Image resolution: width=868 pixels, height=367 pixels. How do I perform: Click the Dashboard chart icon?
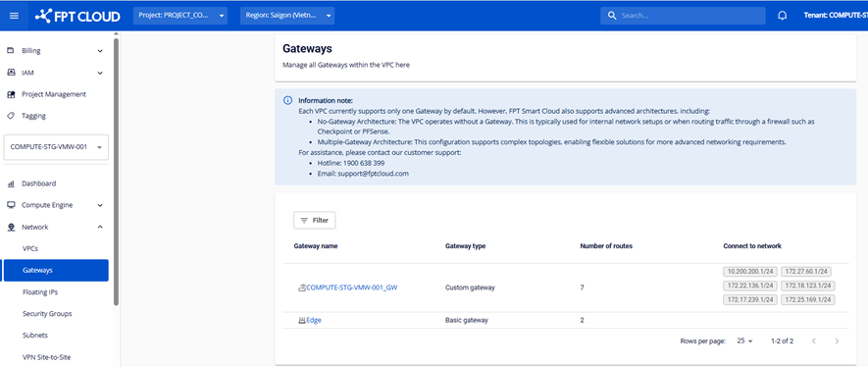click(x=11, y=183)
